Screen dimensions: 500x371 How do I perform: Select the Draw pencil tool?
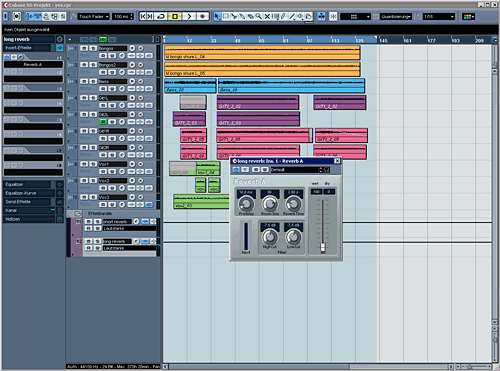(284, 16)
